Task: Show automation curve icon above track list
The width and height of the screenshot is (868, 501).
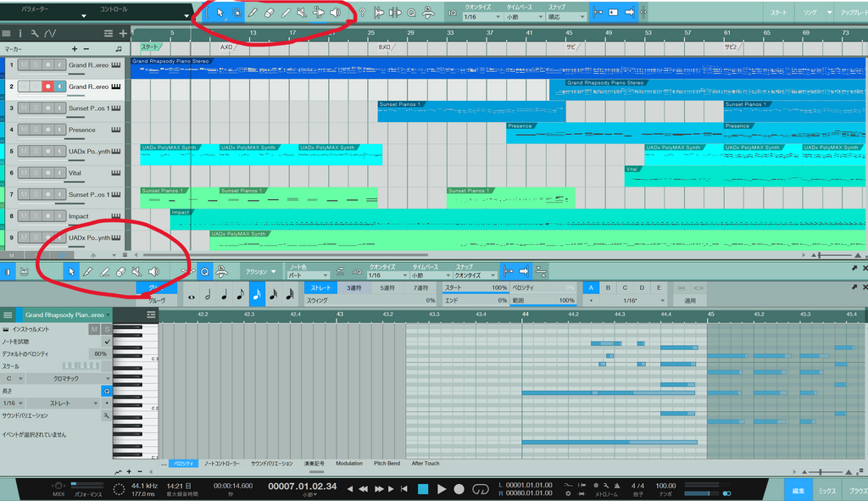Action: point(50,34)
